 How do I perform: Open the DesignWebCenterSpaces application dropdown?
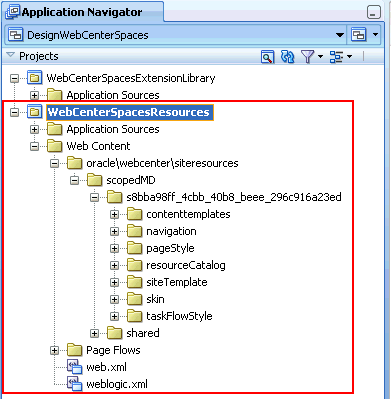(x=340, y=35)
